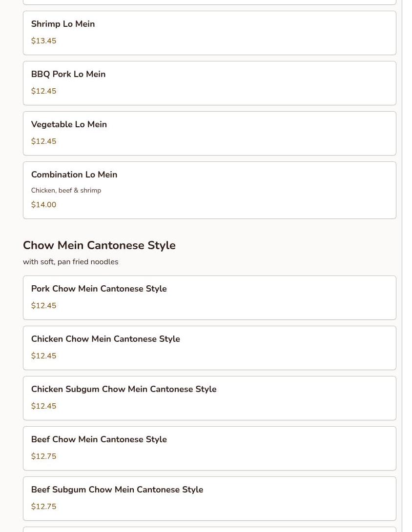Click the $13.45 price under Shrimp Lo Mein
412x532 pixels.
click(44, 40)
